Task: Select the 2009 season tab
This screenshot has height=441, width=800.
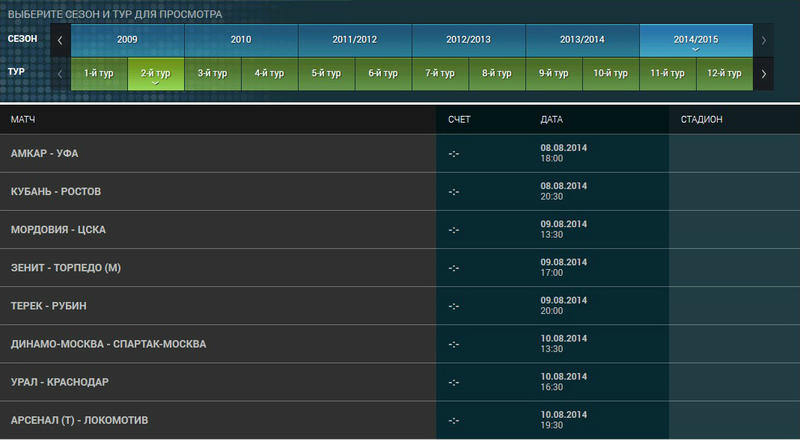Action: point(127,40)
